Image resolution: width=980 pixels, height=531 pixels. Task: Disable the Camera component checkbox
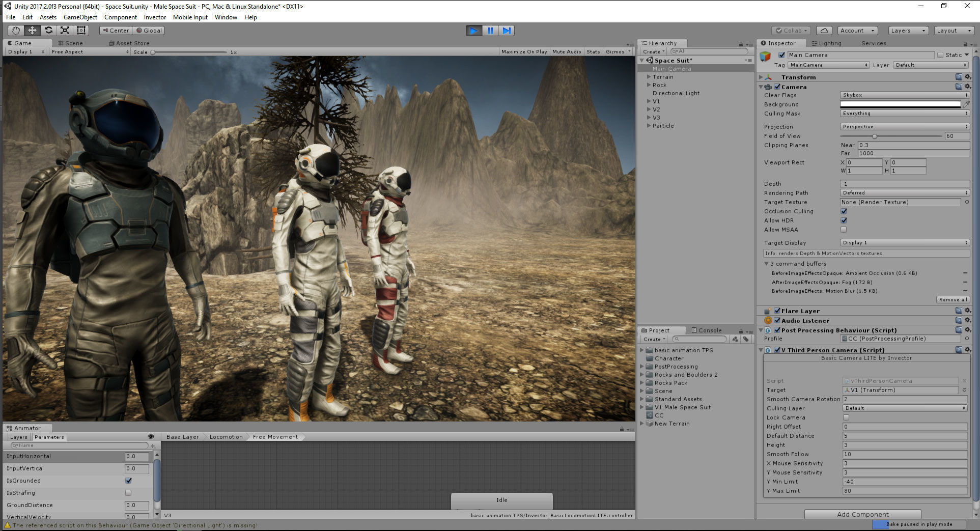pos(777,87)
